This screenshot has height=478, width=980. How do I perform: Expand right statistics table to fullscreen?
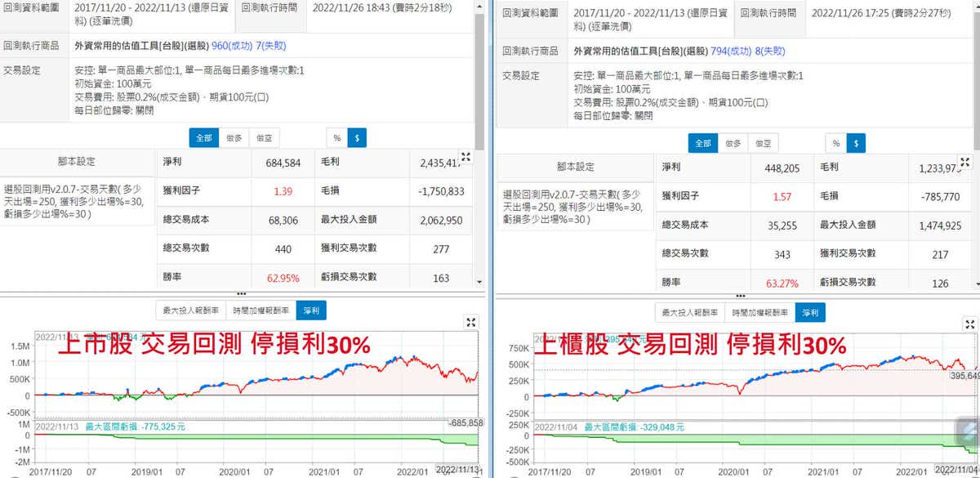965,162
